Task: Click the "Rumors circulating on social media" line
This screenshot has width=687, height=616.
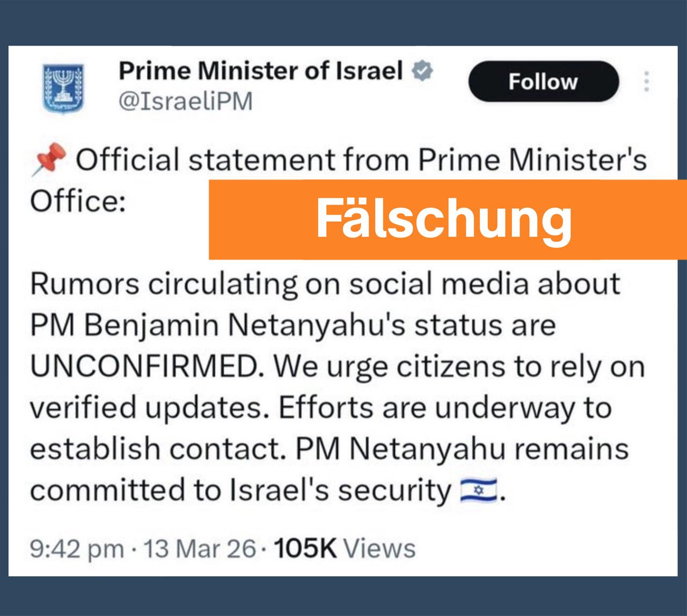Action: [x=325, y=283]
